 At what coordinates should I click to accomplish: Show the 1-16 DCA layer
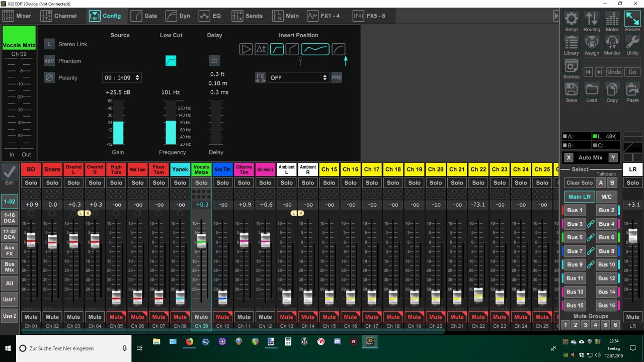coord(9,218)
